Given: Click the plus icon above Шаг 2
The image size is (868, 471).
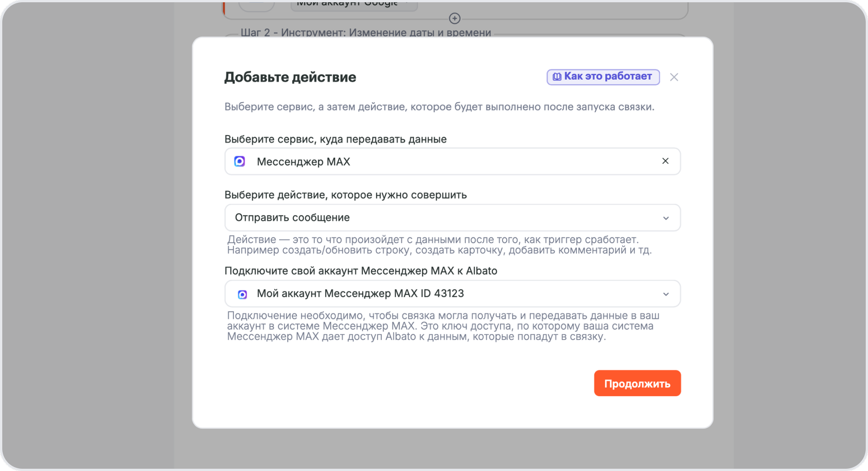Looking at the screenshot, I should click(x=455, y=18).
